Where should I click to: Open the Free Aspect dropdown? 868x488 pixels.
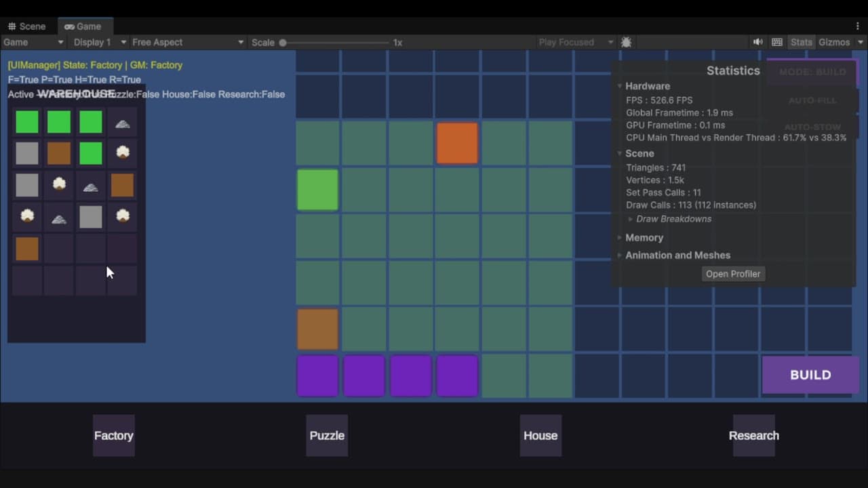188,42
